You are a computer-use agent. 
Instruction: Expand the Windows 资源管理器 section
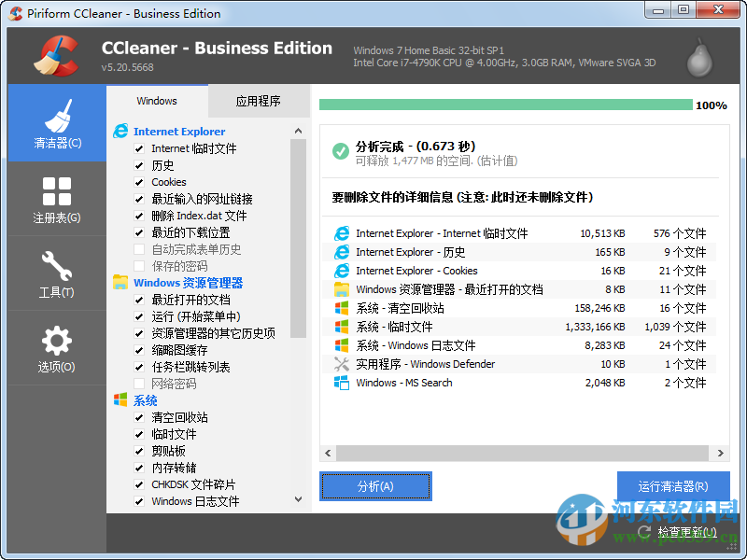[189, 282]
